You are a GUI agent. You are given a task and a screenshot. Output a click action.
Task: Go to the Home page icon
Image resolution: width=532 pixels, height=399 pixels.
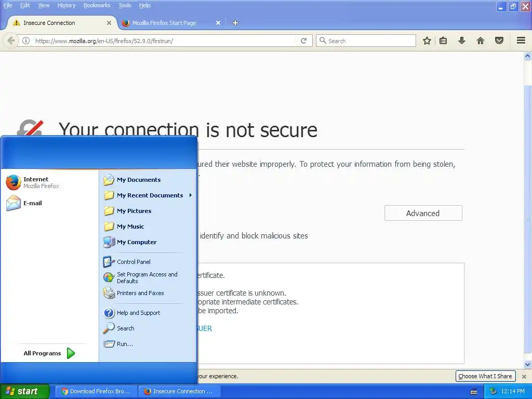coord(481,41)
